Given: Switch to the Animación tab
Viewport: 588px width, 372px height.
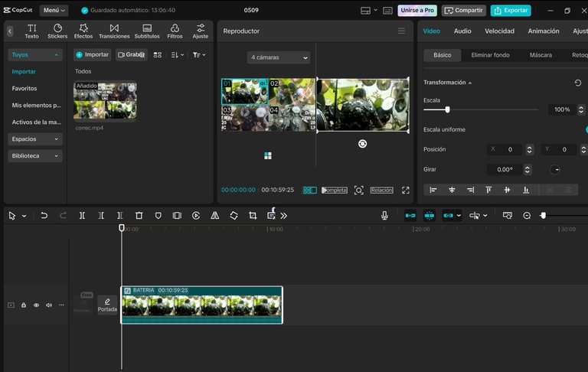Looking at the screenshot, I should 544,31.
